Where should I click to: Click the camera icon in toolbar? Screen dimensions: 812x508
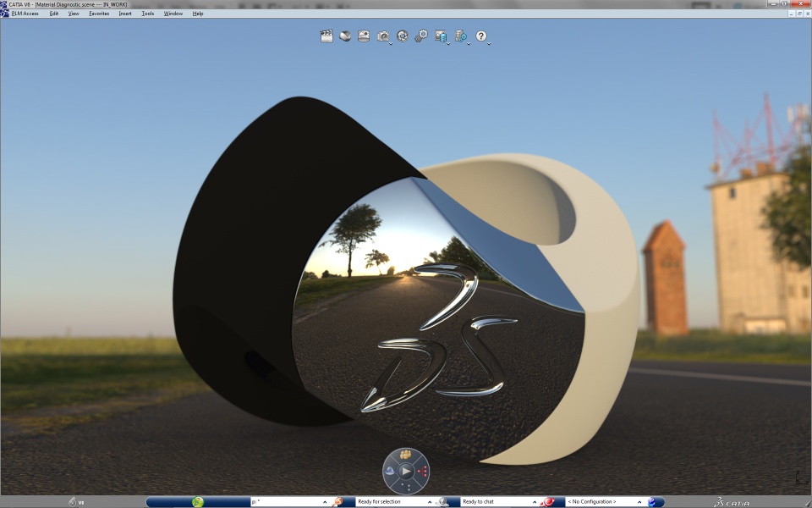(x=382, y=36)
